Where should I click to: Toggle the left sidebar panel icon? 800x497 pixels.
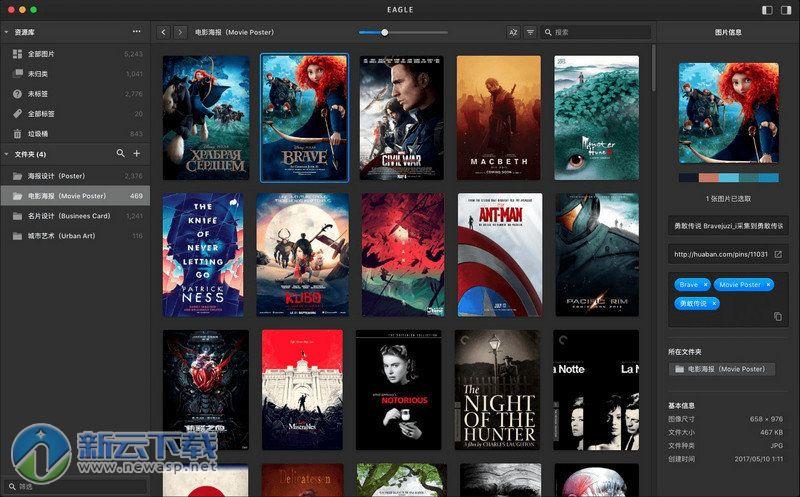coord(767,10)
